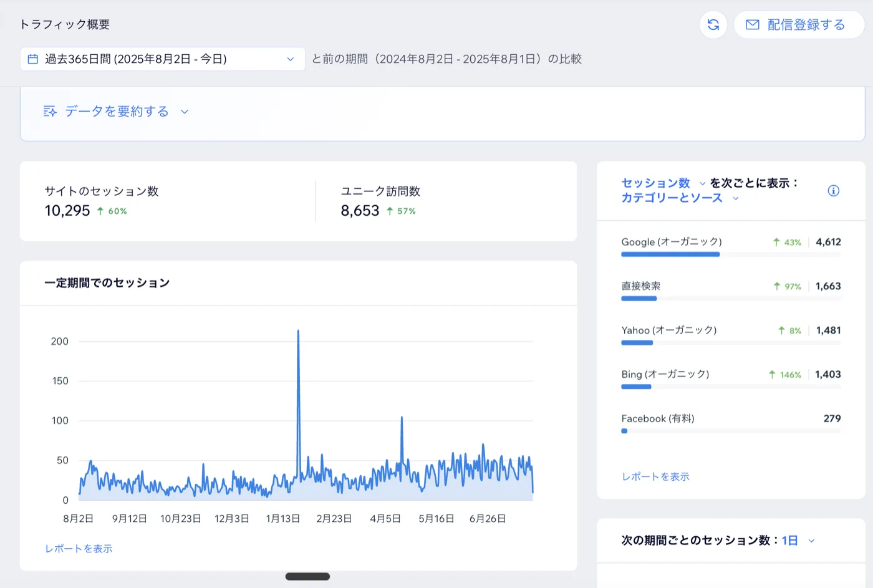
Task: Click the 次の期間ごとのセッション数 heading
Action: [x=700, y=541]
